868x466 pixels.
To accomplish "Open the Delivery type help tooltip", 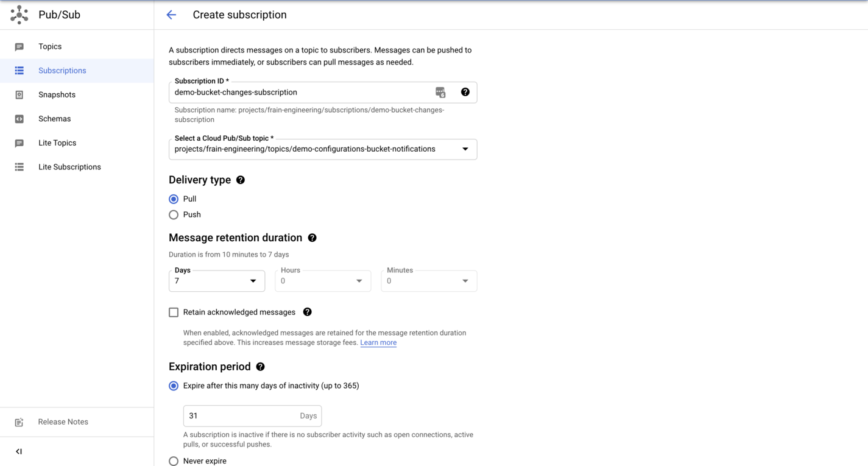I will tap(240, 180).
